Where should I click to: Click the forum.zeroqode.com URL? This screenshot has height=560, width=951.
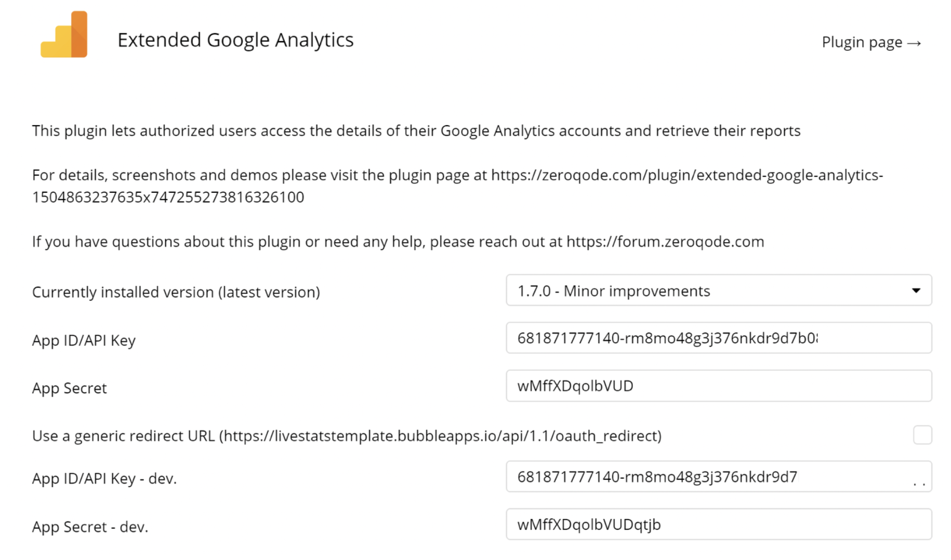(x=665, y=242)
